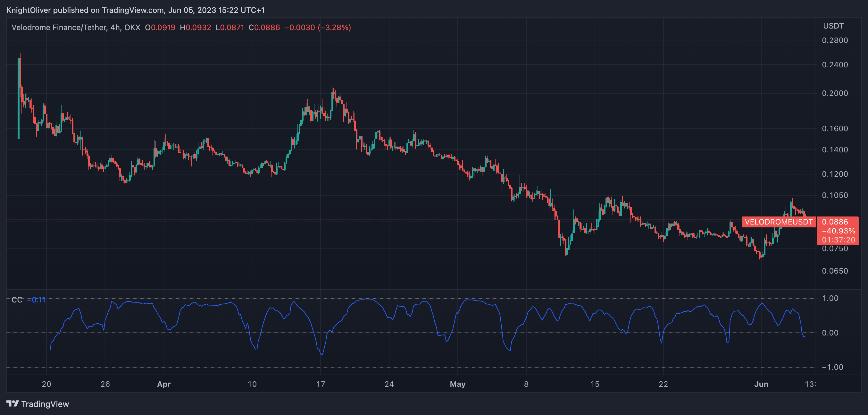Screen dimensions: 868x415
Task: Click the VELODROMEUSDT price line label
Action: pyautogui.click(x=779, y=222)
